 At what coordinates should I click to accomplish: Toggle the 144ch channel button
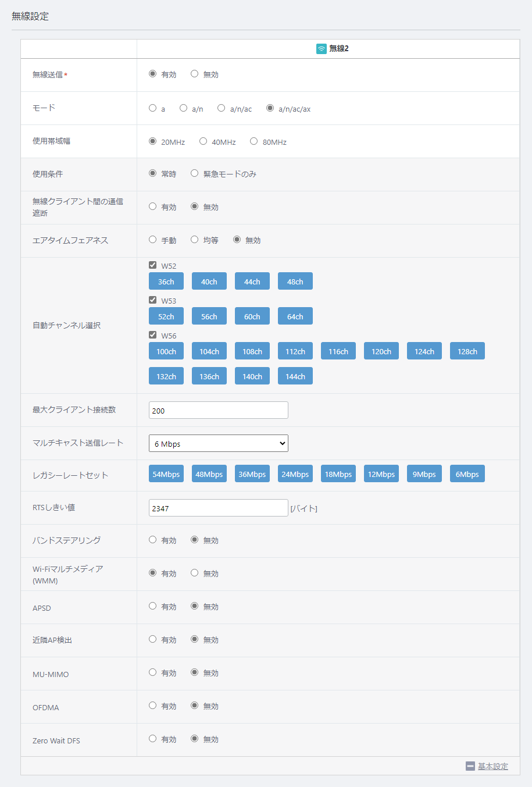pyautogui.click(x=295, y=376)
